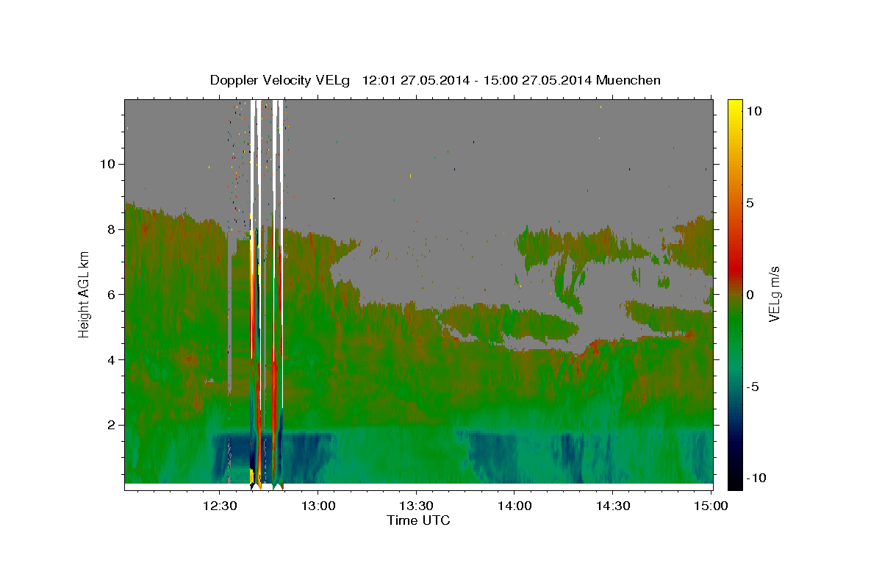
Task: Click the 'Time UTC' axis label
Action: [x=418, y=520]
